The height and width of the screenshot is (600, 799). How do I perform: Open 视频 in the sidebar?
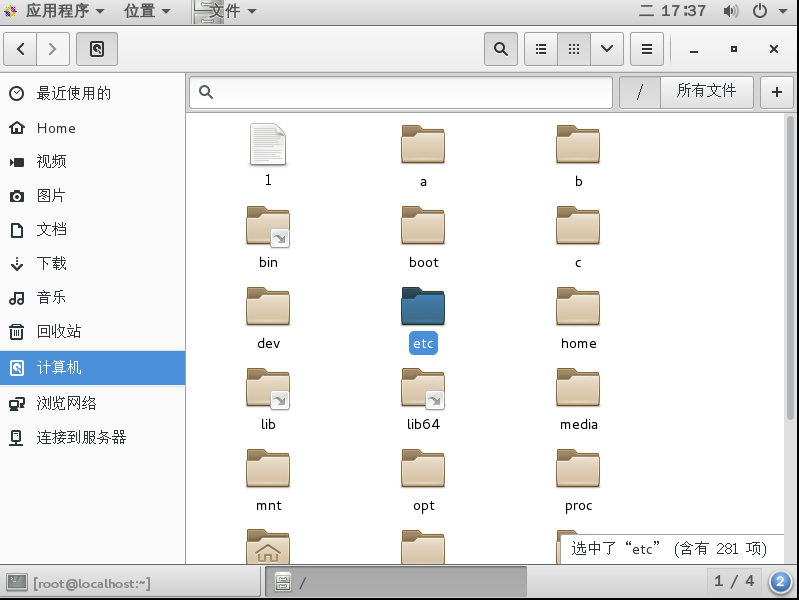pos(92,162)
